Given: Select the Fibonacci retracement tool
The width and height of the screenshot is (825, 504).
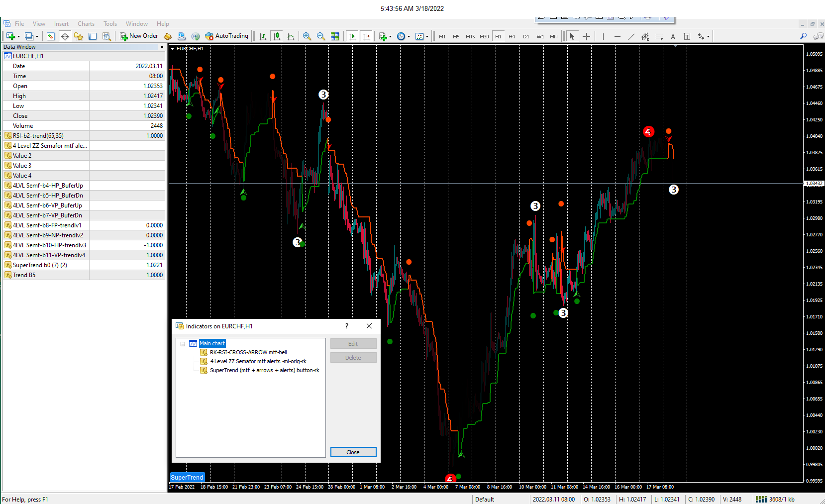Looking at the screenshot, I should click(x=659, y=36).
